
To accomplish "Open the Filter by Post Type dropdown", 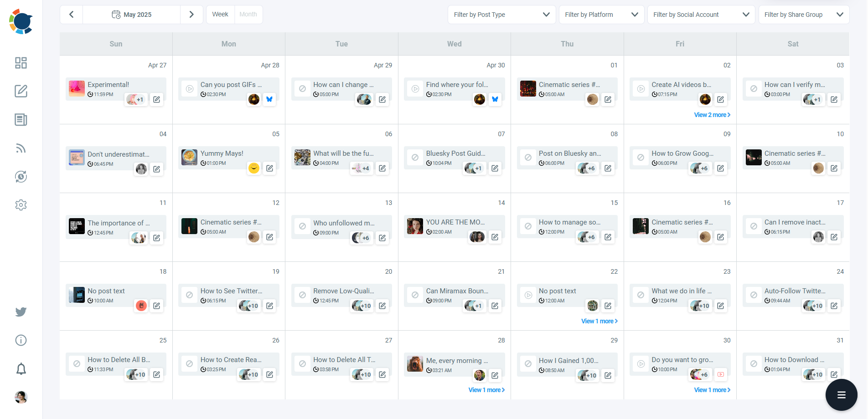I will coord(501,14).
